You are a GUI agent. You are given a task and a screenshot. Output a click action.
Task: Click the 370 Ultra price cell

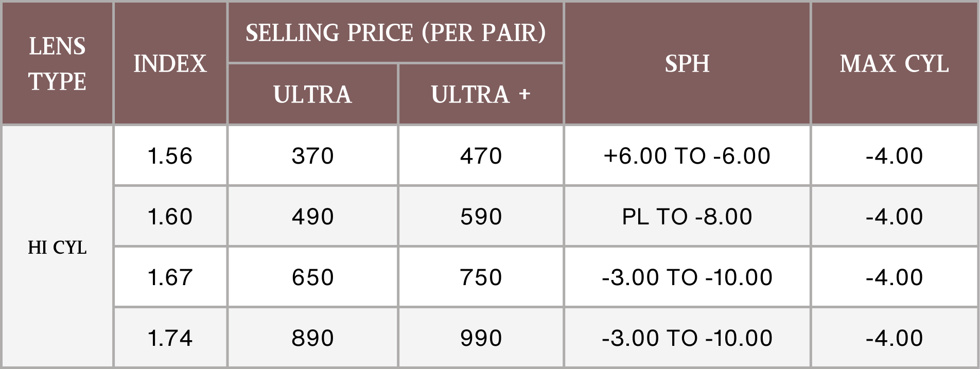coord(312,156)
